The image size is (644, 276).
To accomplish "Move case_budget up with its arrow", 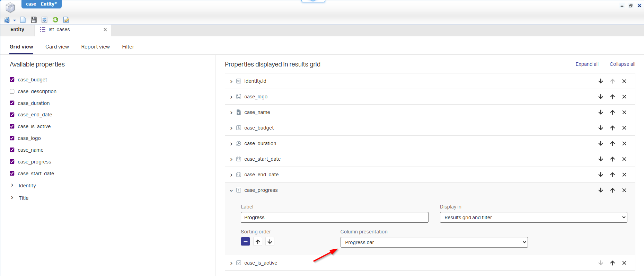I will tap(612, 128).
